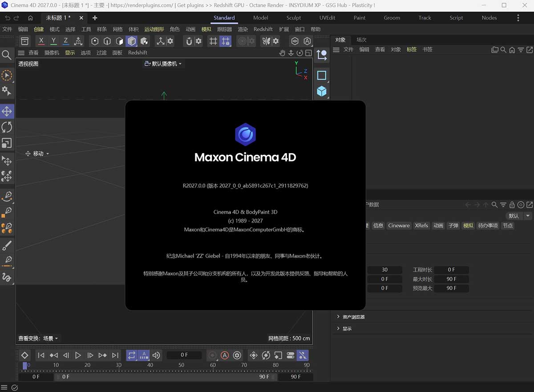Open the keyframe settings gear icon in timeline

(x=237, y=355)
